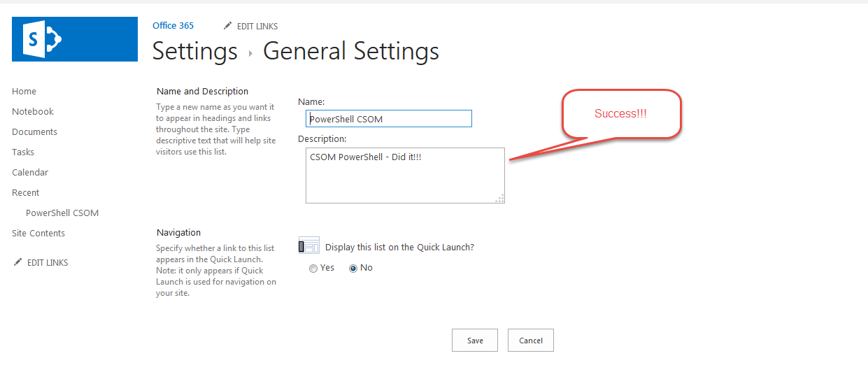868x372 pixels.
Task: Open Notebook in the left navigation
Action: point(33,112)
